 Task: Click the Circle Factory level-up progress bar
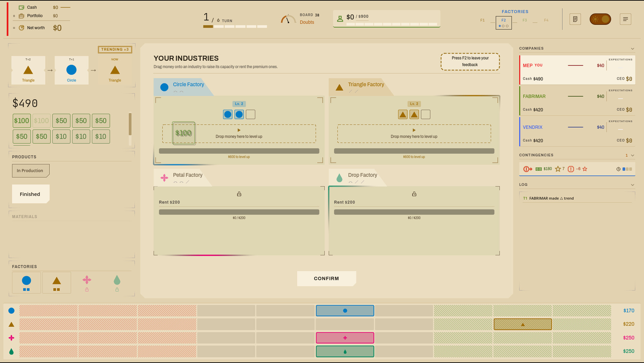coord(239,151)
